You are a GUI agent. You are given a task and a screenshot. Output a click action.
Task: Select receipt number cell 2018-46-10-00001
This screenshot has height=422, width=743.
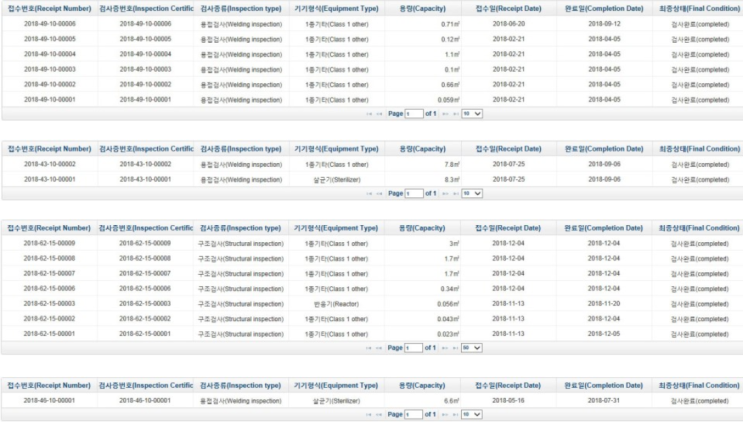coord(49,401)
